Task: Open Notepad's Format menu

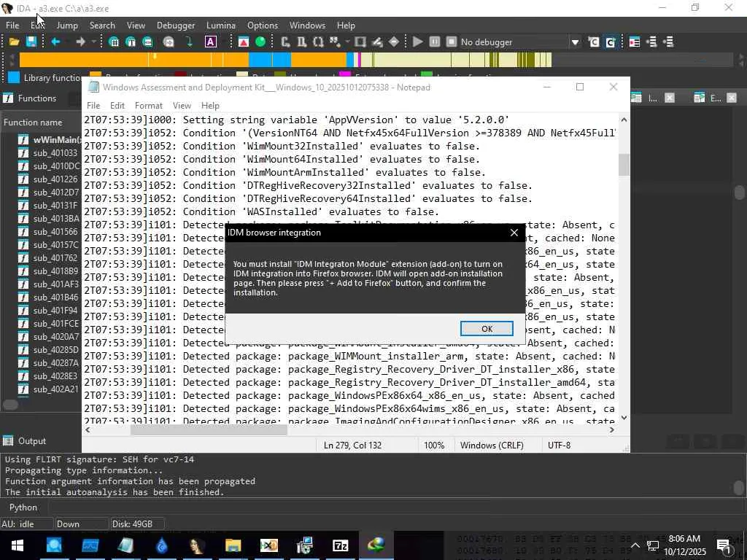Action: 149,105
